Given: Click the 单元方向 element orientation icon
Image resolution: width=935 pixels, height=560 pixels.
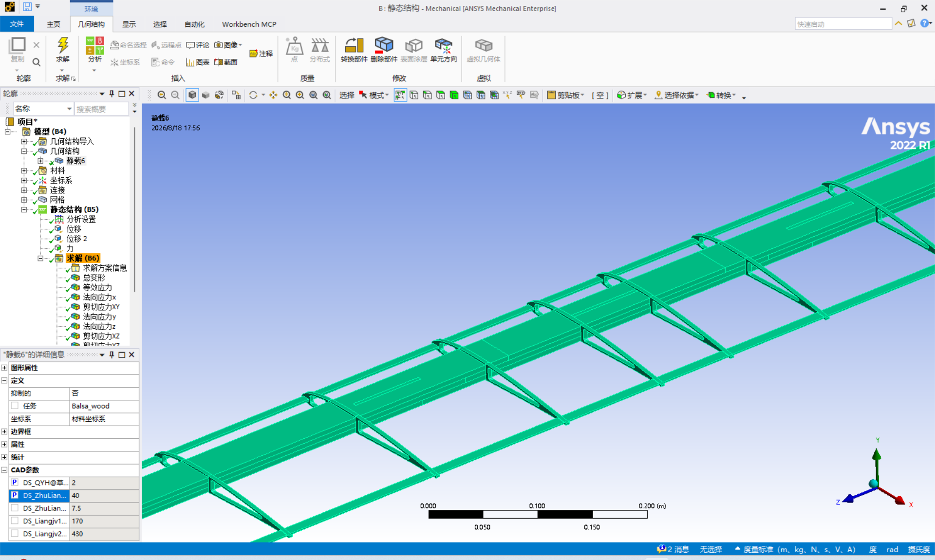Looking at the screenshot, I should [x=444, y=45].
